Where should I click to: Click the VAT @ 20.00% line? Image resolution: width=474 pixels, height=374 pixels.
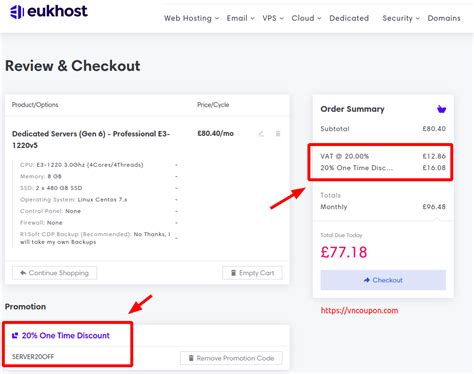click(383, 156)
